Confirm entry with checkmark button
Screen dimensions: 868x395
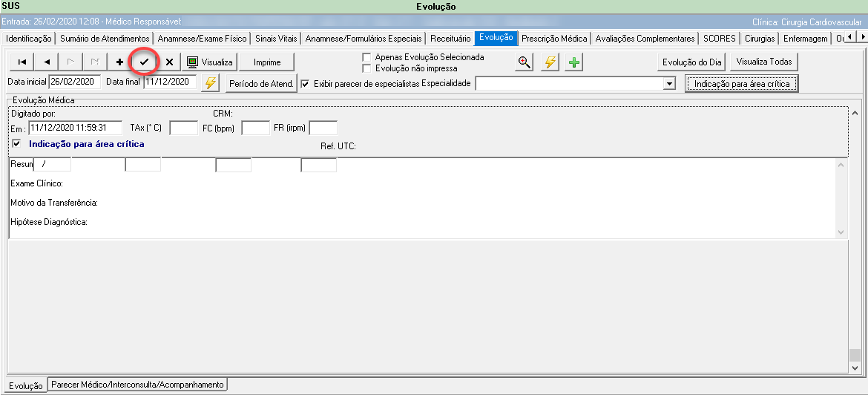pos(144,62)
